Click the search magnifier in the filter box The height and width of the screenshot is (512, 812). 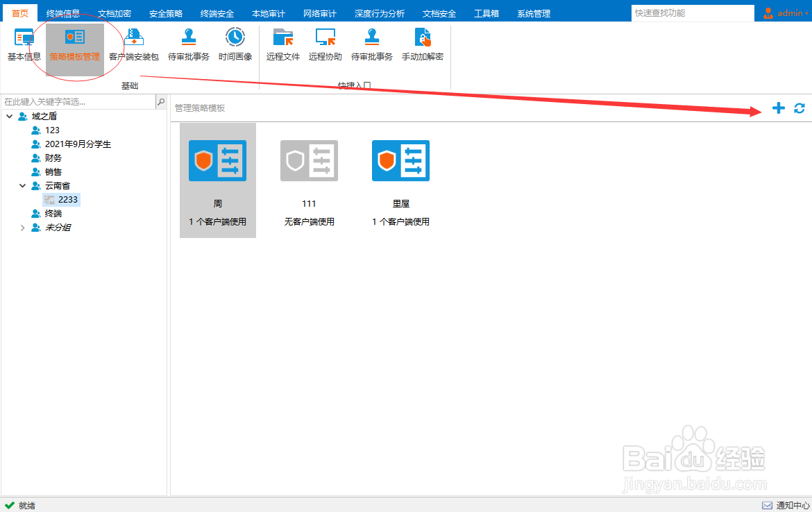161,102
